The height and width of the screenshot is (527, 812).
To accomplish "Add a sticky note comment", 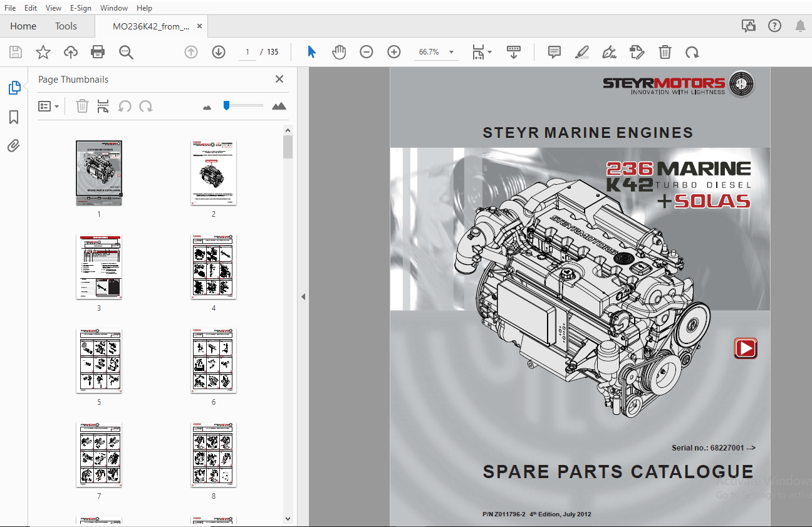I will (554, 52).
